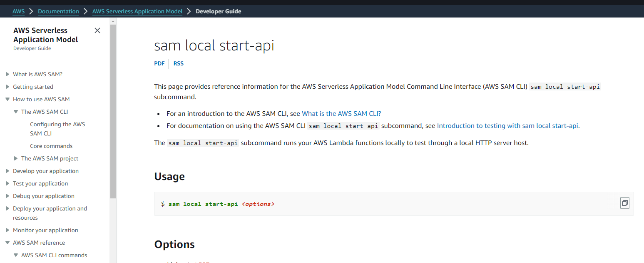Open 'Debug your application' sidebar item

44,196
